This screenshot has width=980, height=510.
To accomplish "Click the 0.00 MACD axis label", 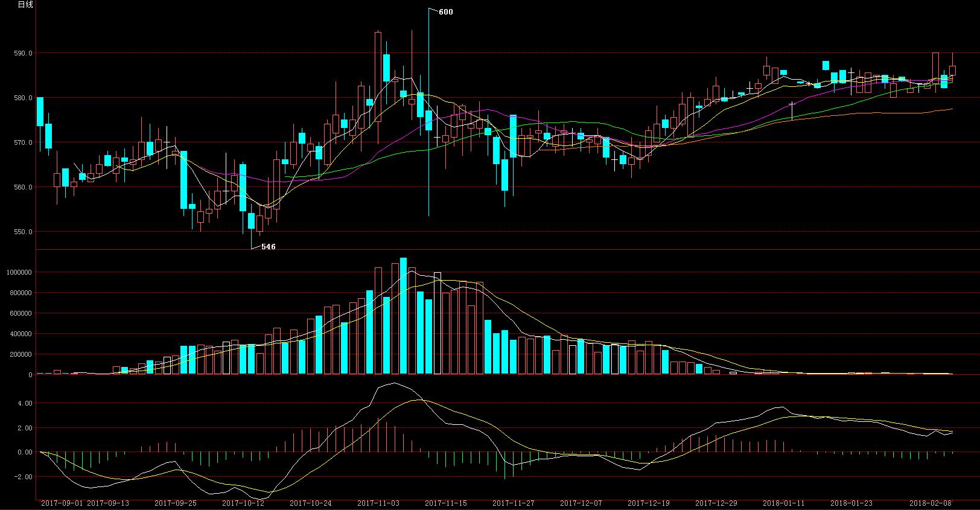I will pos(25,452).
